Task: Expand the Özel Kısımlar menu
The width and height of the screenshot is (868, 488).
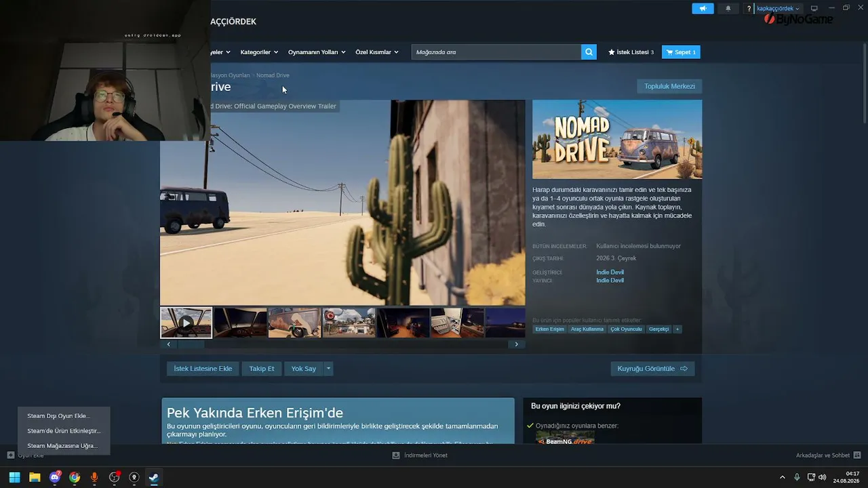Action: pos(377,52)
